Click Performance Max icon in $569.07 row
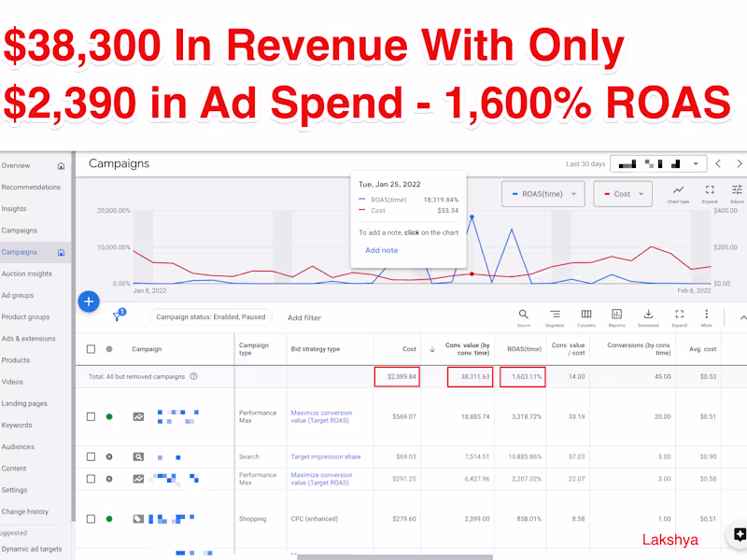 [x=138, y=416]
